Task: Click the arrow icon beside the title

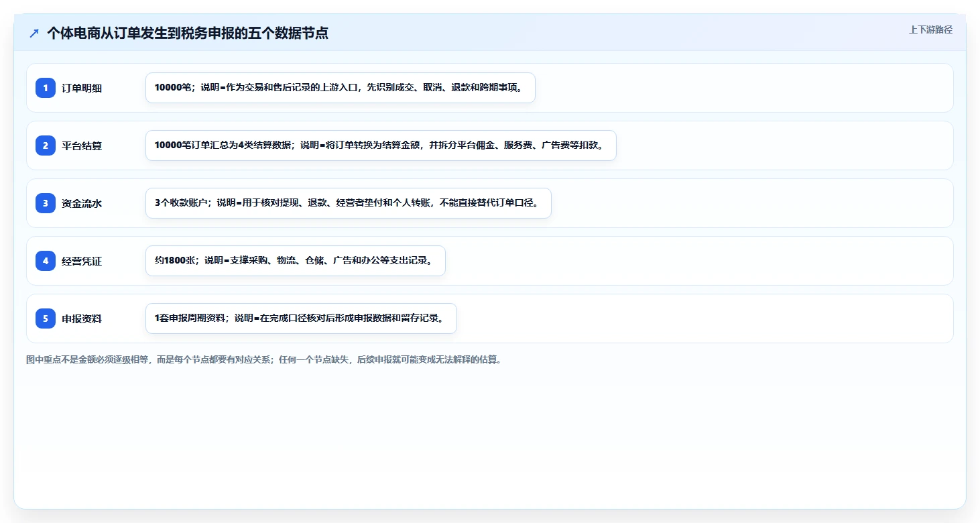Action: [34, 34]
